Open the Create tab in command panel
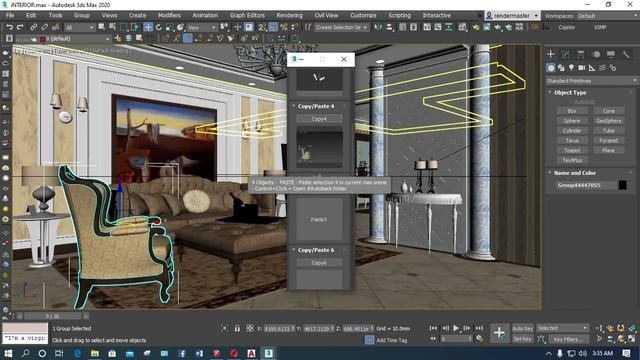Viewport: 640px width, 360px height. click(551, 54)
